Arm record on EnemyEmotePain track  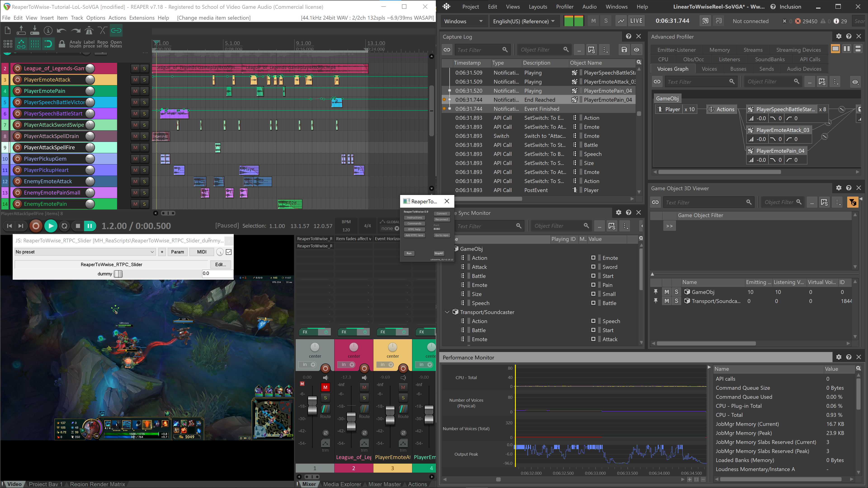[18, 204]
